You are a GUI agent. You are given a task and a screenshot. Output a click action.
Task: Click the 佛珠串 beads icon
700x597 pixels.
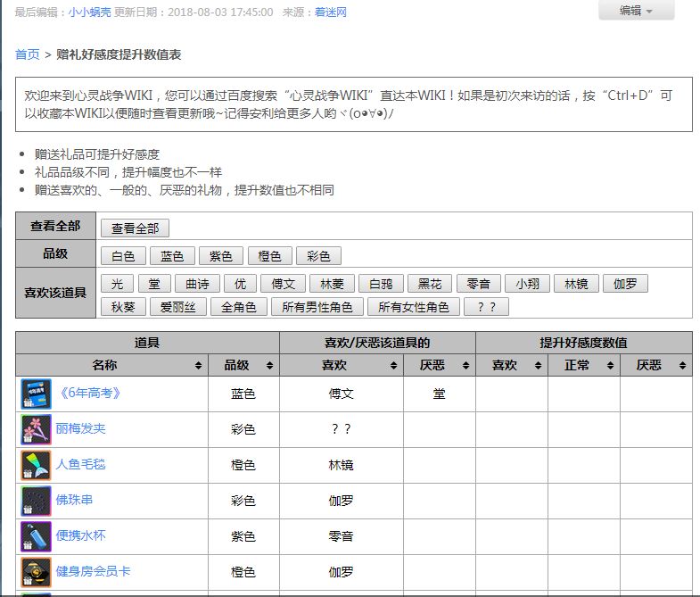pyautogui.click(x=36, y=501)
